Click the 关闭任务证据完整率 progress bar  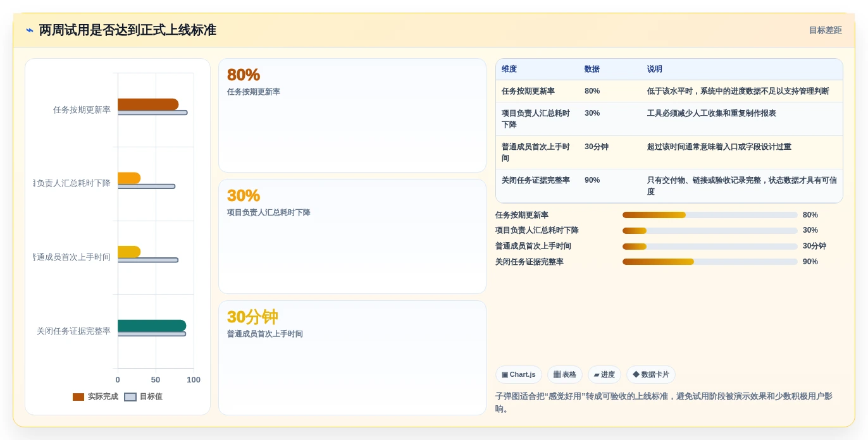(x=710, y=262)
